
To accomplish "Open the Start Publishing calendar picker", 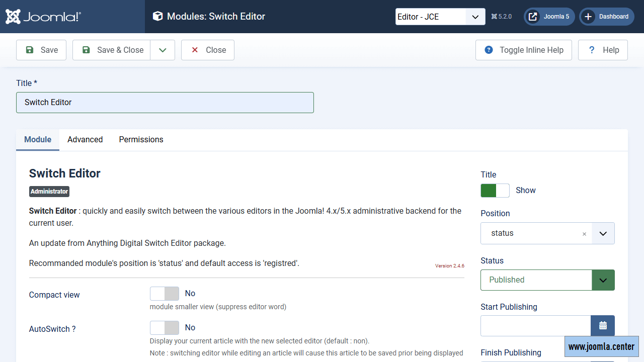I will click(x=603, y=326).
